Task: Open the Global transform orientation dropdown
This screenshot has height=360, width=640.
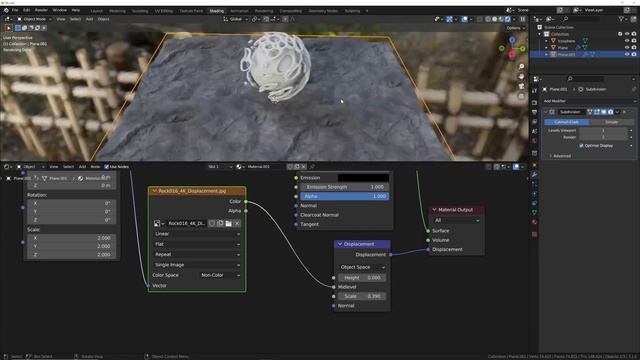Action: [236, 19]
